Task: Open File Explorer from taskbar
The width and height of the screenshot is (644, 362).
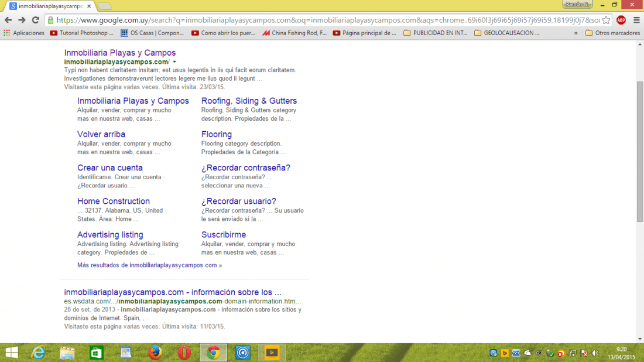Action: point(67,353)
